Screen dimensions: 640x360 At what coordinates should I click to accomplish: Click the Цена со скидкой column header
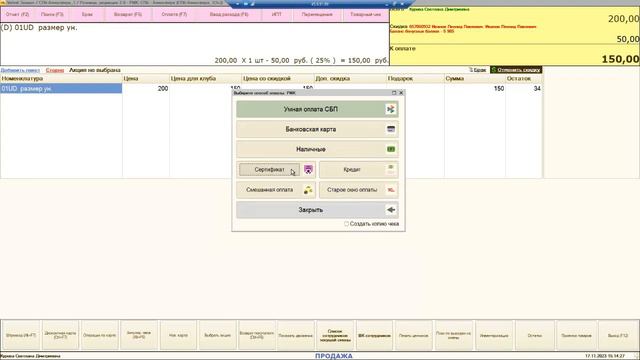click(x=278, y=78)
